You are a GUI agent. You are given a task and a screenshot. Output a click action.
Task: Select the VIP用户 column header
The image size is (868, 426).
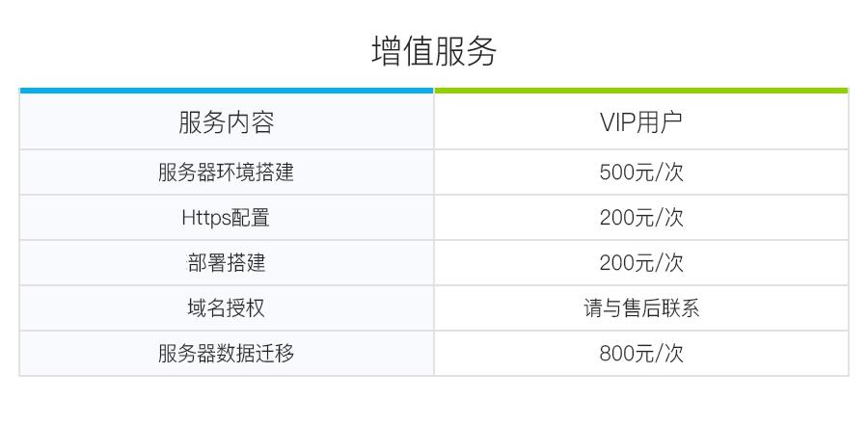pos(640,122)
